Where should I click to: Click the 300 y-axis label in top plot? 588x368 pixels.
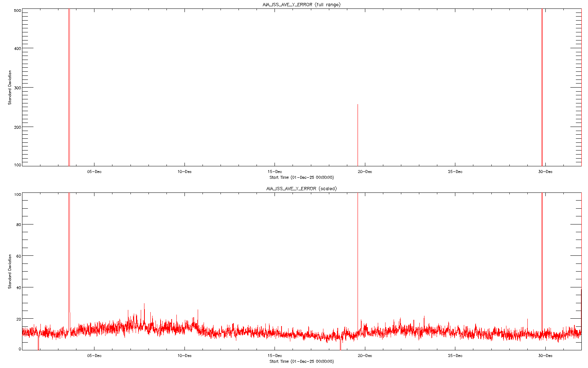17,88
